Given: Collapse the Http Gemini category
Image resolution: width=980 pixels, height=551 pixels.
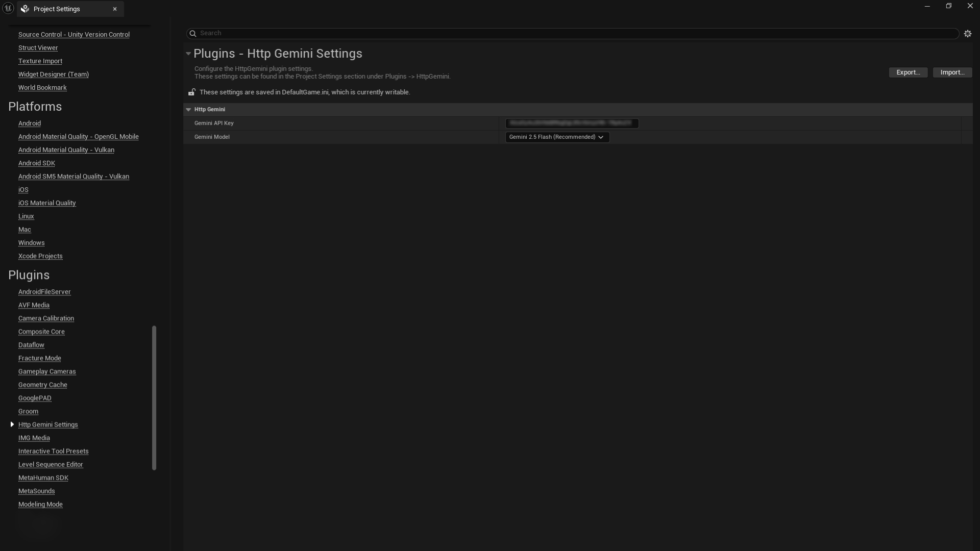Looking at the screenshot, I should tap(188, 110).
